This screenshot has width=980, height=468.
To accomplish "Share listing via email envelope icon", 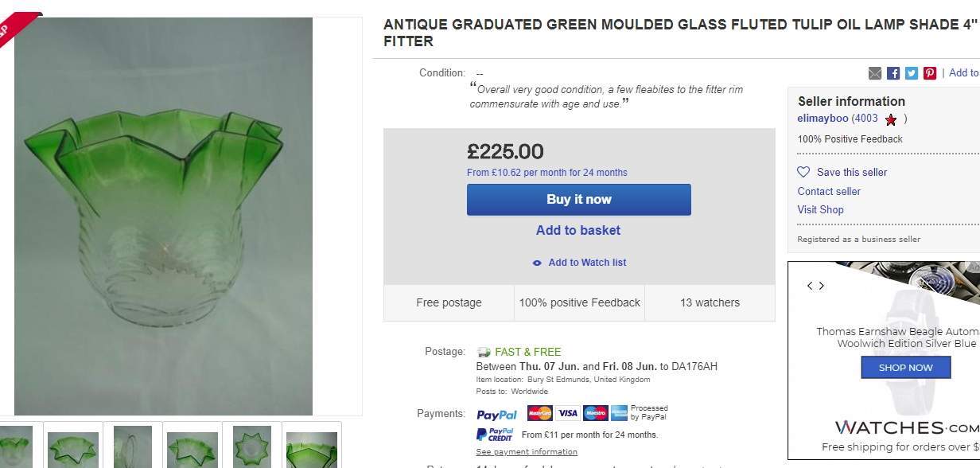I will coord(875,73).
